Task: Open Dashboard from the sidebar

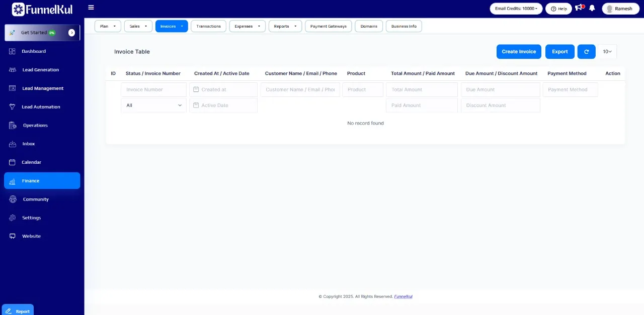Action: point(33,51)
